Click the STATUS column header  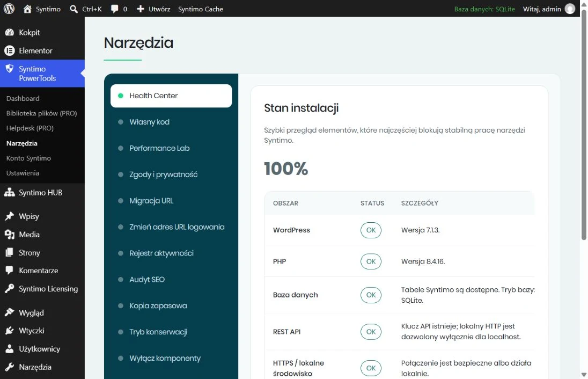[372, 203]
